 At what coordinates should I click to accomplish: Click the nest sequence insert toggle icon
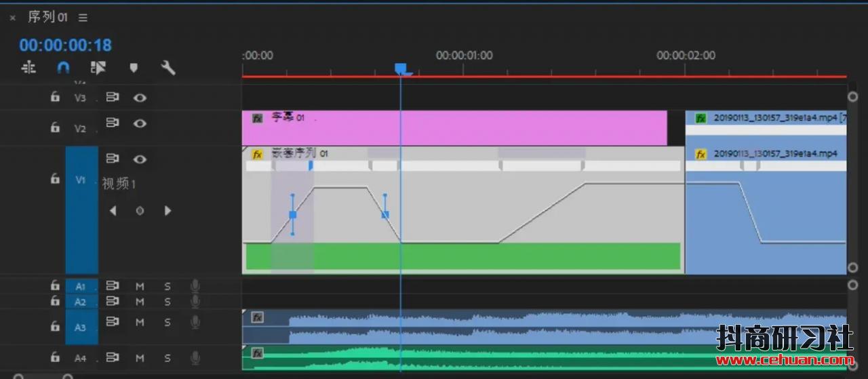click(x=28, y=68)
